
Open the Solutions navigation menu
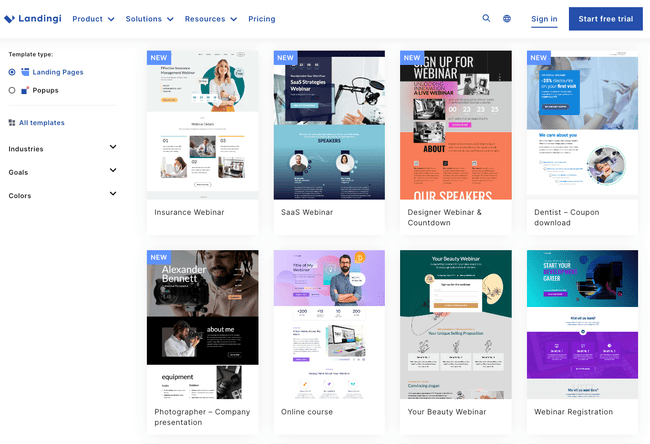pyautogui.click(x=149, y=19)
